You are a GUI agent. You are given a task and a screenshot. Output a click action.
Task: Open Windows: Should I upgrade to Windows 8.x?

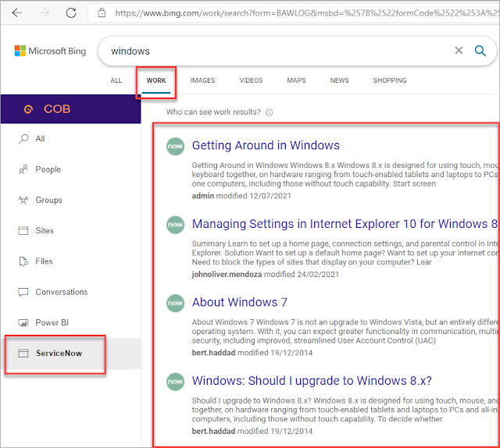(312, 381)
